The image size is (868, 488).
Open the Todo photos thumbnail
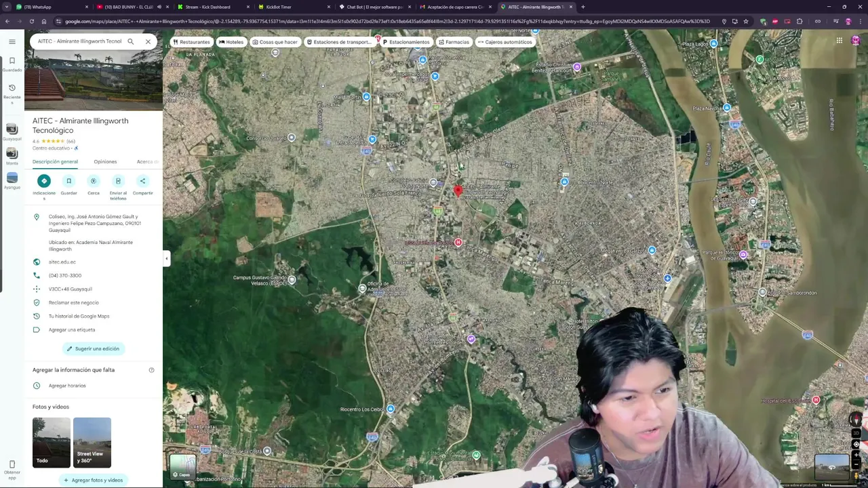point(52,443)
